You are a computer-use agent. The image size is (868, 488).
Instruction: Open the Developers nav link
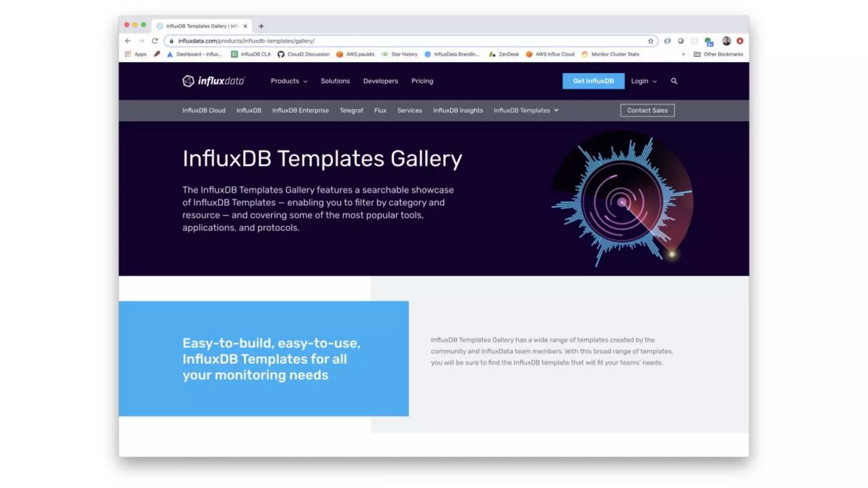(380, 81)
